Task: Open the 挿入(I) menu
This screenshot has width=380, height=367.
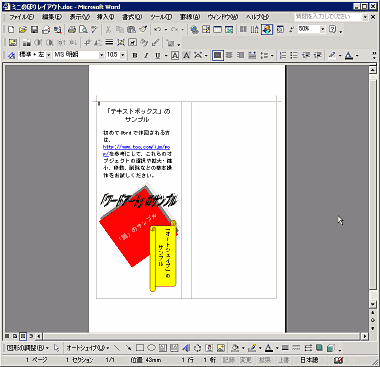Action: click(x=105, y=17)
